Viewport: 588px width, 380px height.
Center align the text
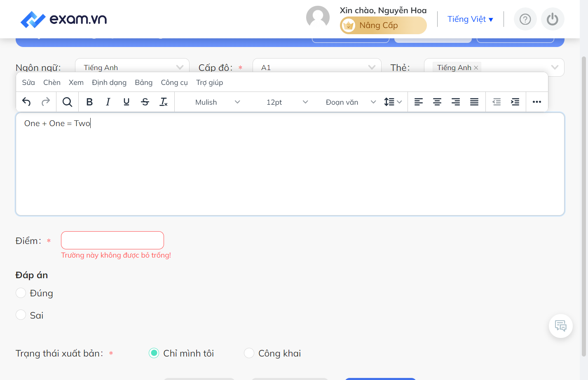(437, 102)
